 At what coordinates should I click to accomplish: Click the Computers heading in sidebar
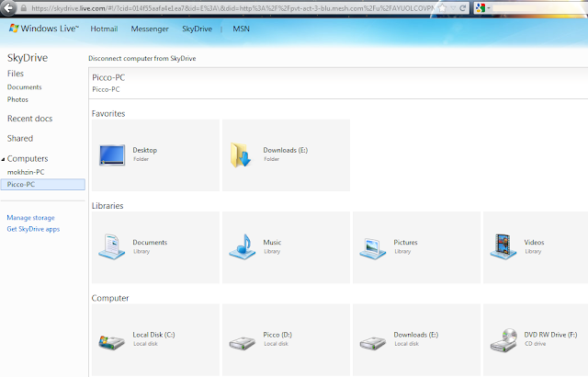[x=28, y=159]
